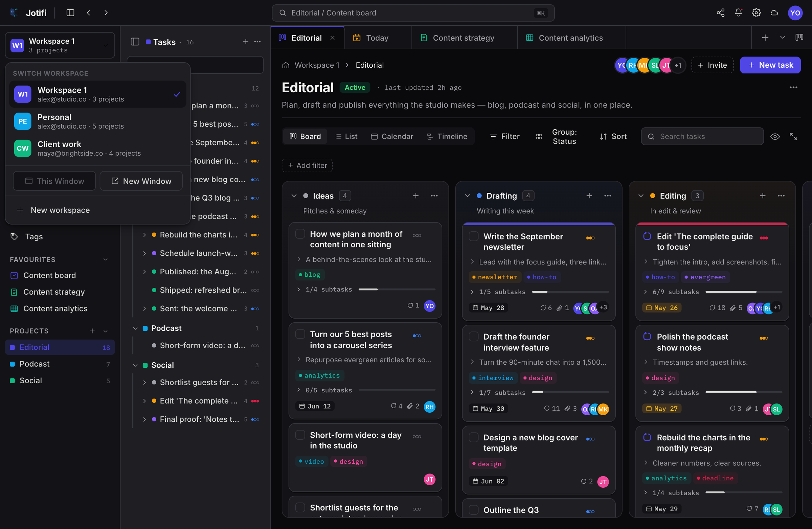Check 'Write the September newsletter' checkbox
The width and height of the screenshot is (812, 529).
(x=474, y=236)
